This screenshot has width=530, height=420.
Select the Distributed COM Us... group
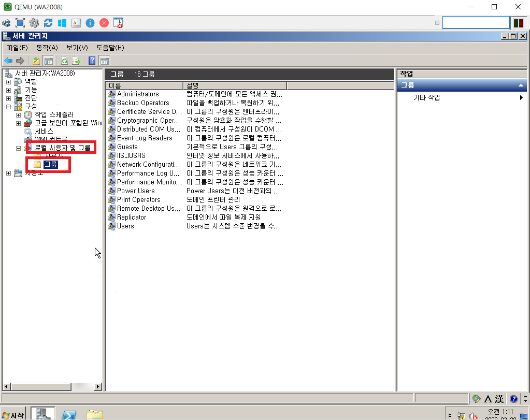coord(148,129)
